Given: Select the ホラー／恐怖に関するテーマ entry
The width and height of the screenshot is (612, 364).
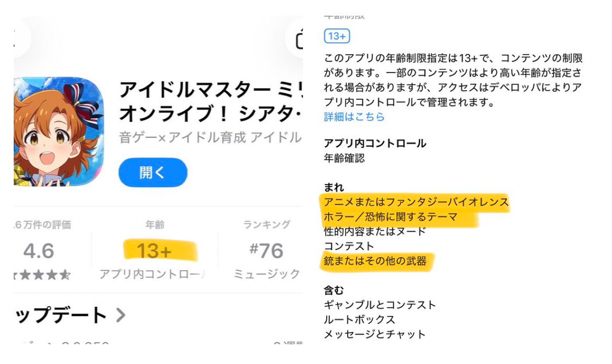Looking at the screenshot, I should click(x=391, y=217).
